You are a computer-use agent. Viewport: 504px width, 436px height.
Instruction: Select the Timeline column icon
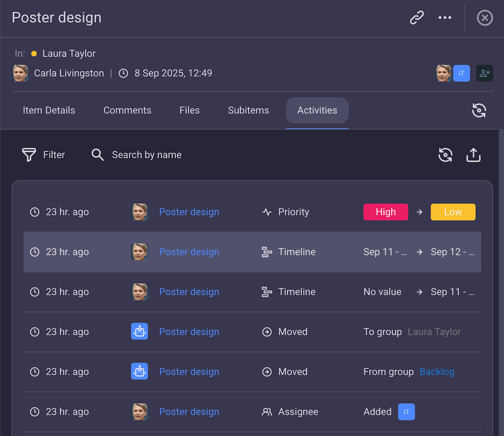[x=267, y=252]
